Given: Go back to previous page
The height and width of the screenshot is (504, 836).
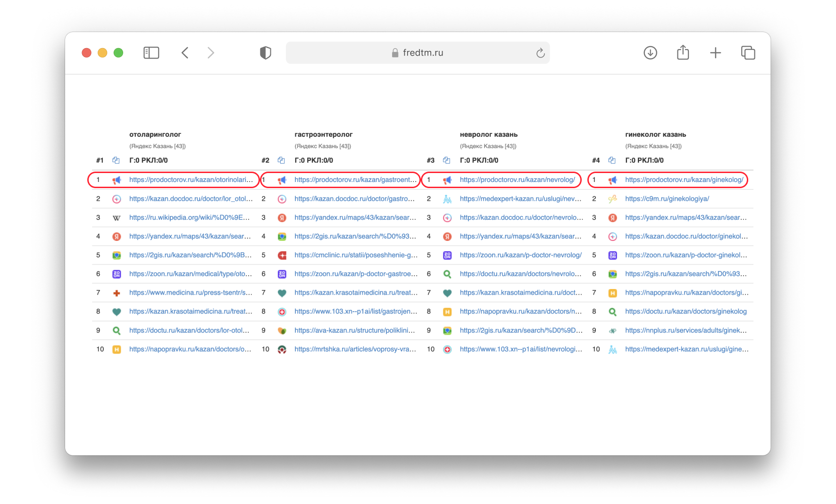Looking at the screenshot, I should click(x=185, y=53).
